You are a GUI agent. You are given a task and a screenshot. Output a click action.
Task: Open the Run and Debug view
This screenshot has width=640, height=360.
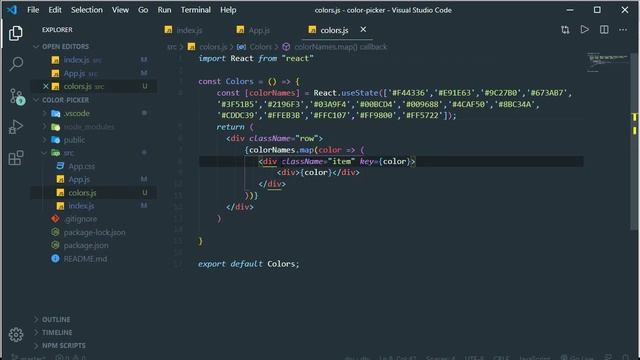tap(16, 127)
